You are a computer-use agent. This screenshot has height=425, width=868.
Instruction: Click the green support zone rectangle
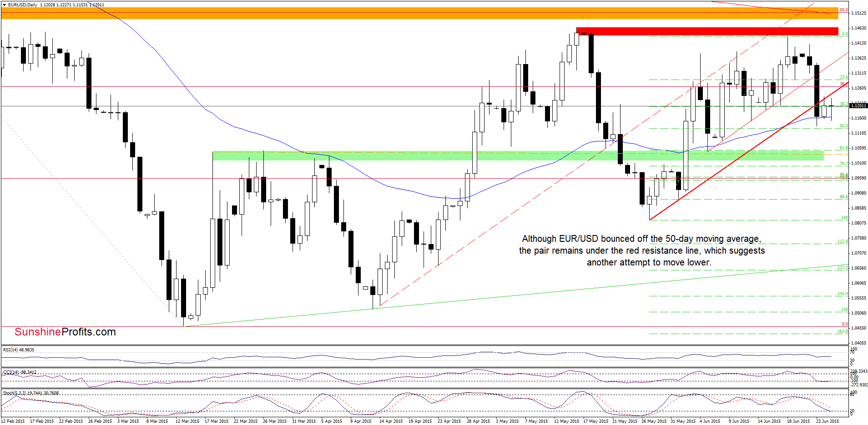(x=518, y=155)
